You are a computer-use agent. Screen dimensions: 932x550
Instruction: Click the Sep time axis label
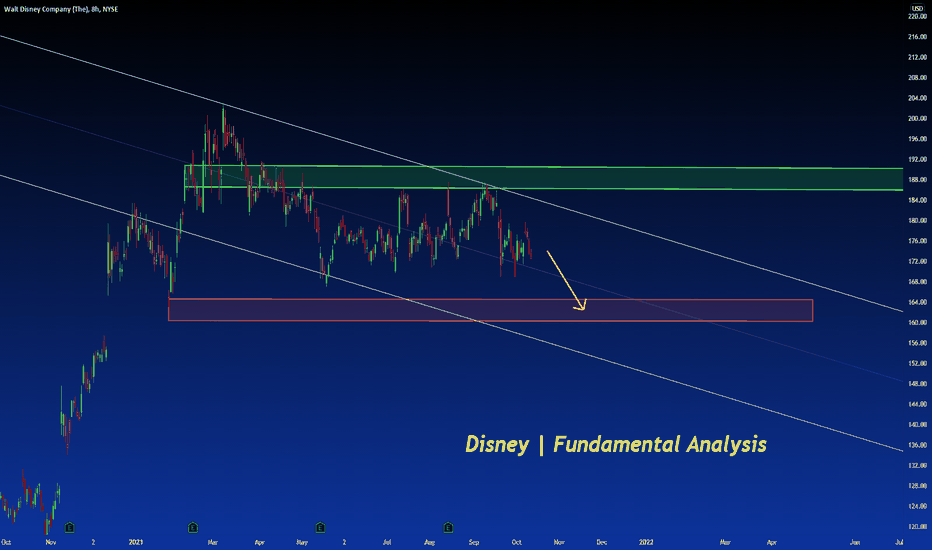point(474,542)
